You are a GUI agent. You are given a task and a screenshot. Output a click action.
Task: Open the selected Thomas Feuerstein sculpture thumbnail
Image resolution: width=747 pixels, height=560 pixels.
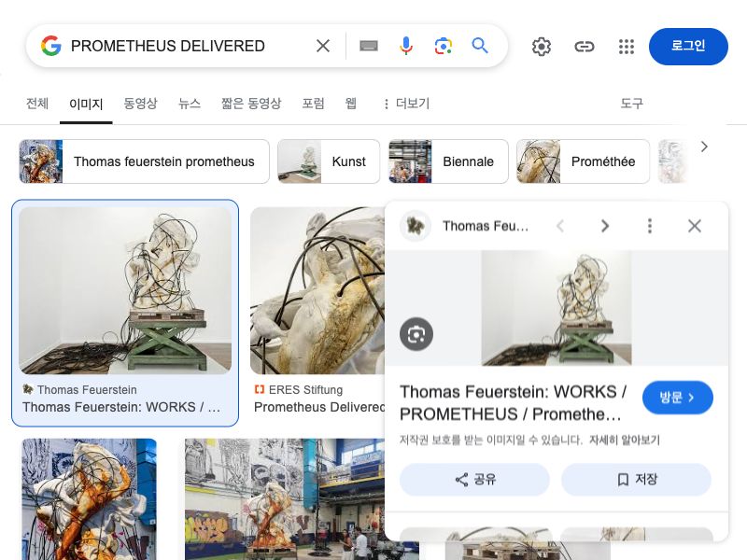[125, 290]
